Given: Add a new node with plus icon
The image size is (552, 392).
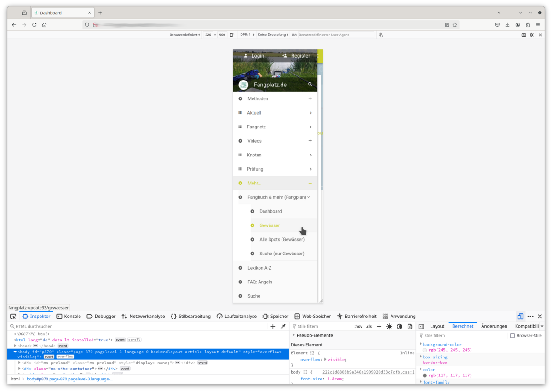Looking at the screenshot, I should point(273,326).
